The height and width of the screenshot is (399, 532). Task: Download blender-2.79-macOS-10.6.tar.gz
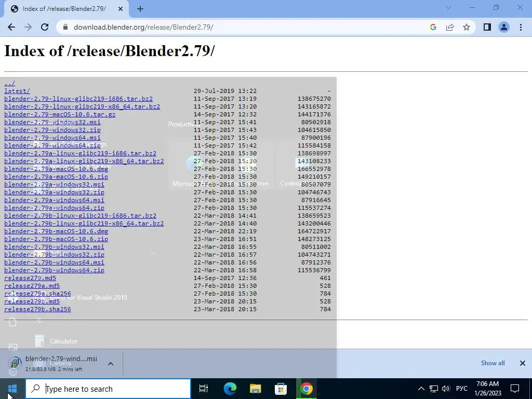click(60, 114)
